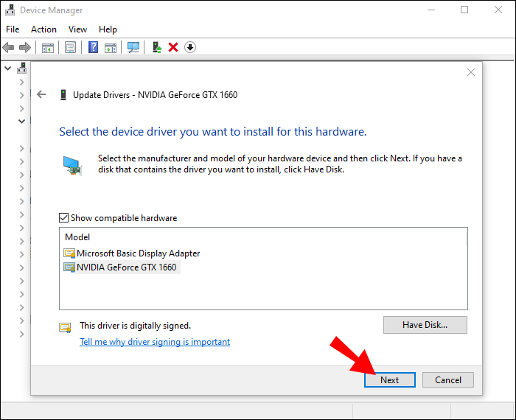The image size is (516, 420).
Task: Click the Cancel button
Action: [448, 380]
